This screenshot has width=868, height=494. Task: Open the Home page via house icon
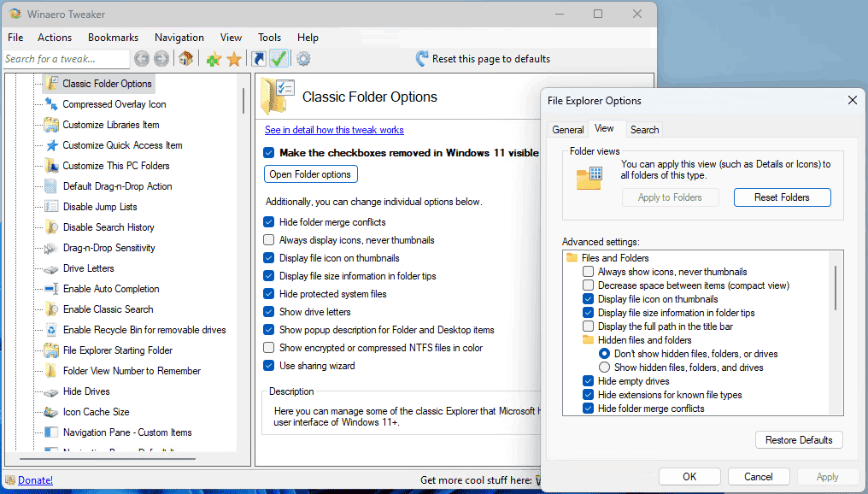186,58
